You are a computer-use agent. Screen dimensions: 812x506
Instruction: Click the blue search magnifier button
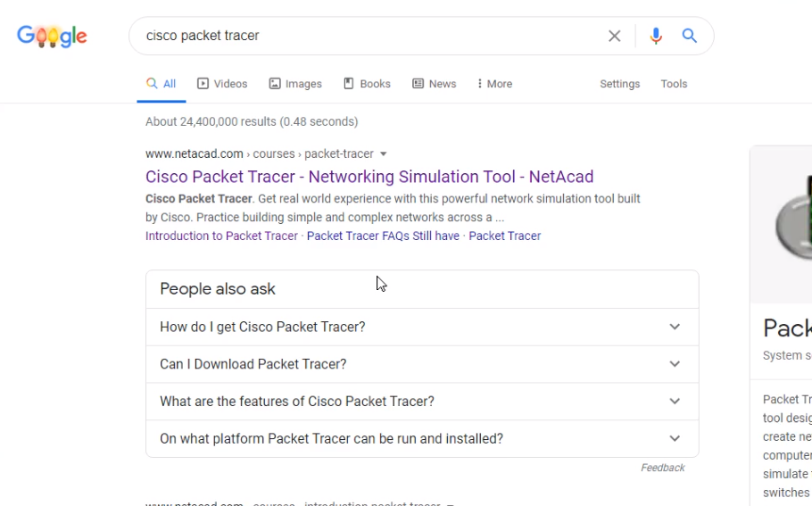point(690,37)
